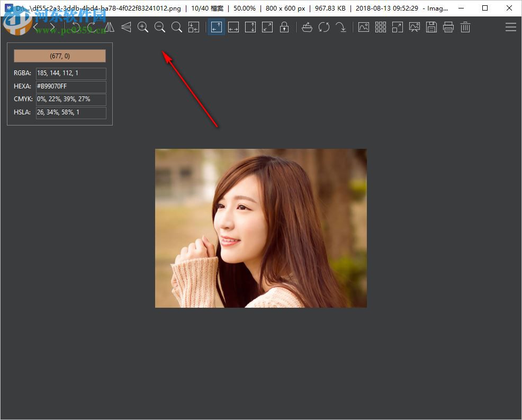Go back to the previous image

point(35,26)
